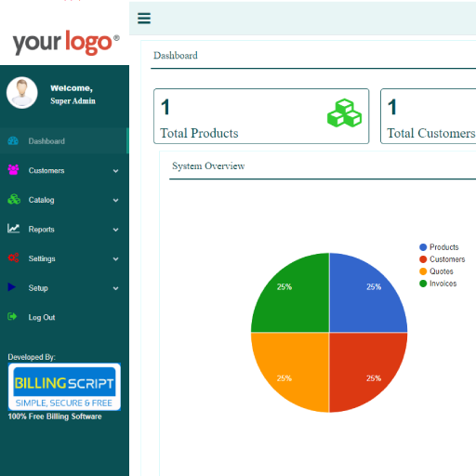476x476 pixels.
Task: Expand the Setup menu chevron
Action: pyautogui.click(x=115, y=288)
